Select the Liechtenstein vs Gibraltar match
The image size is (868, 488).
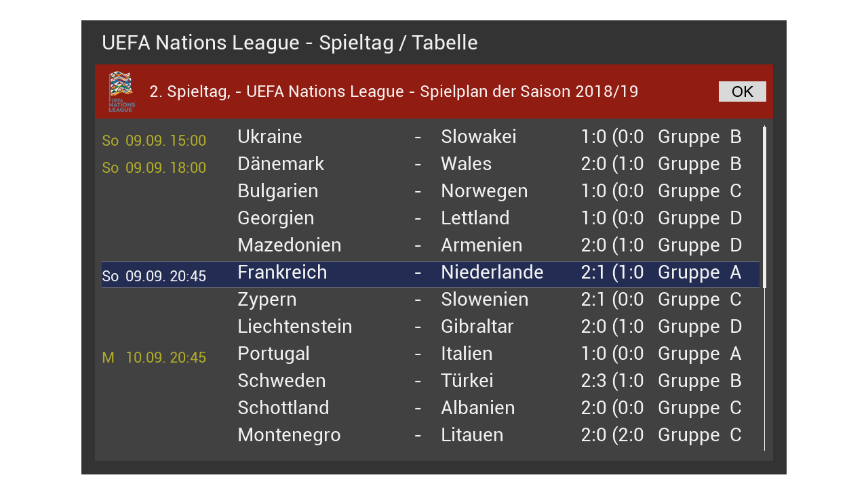tap(431, 327)
